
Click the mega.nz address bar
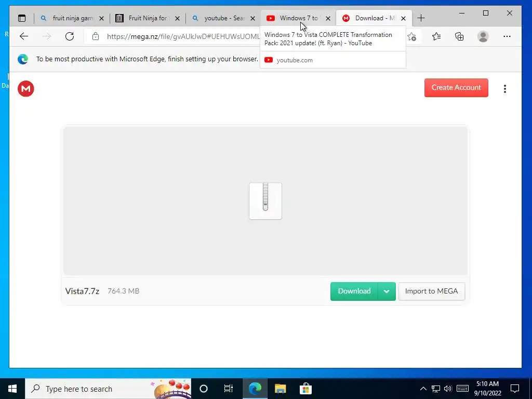coord(183,36)
